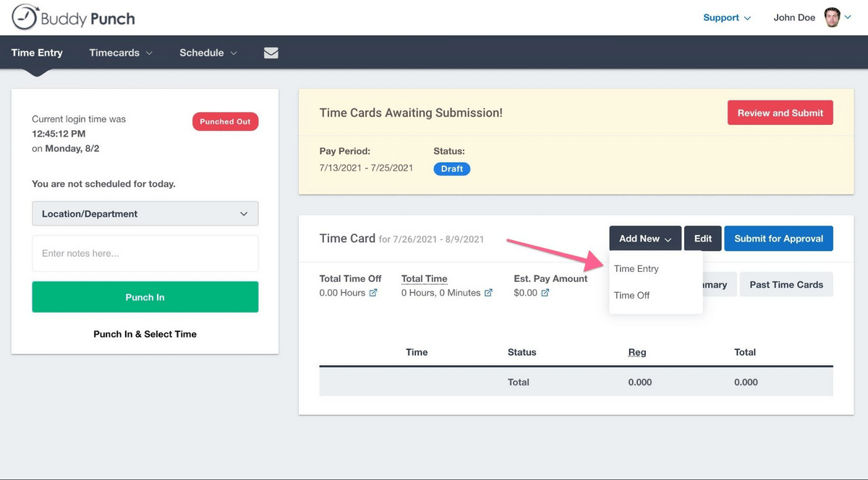Image resolution: width=868 pixels, height=480 pixels.
Task: Open Est. Pay Amount link icon
Action: pos(545,293)
